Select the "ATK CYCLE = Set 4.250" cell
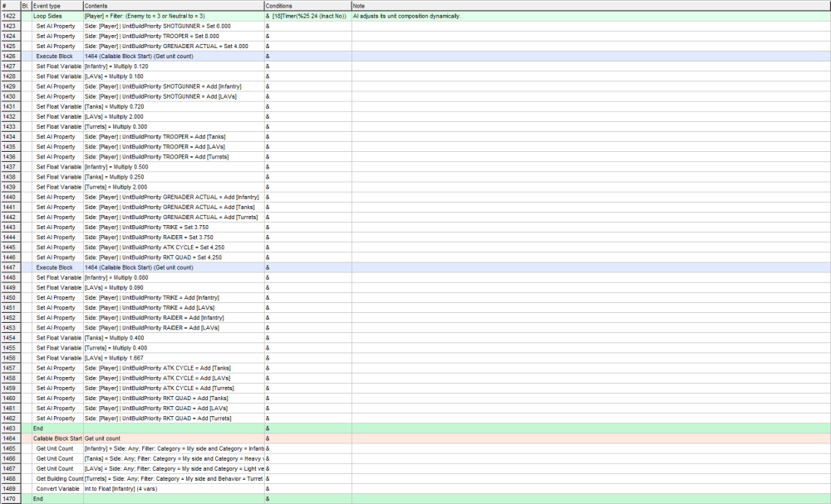Viewport: 831px width, 504px height. [174, 247]
